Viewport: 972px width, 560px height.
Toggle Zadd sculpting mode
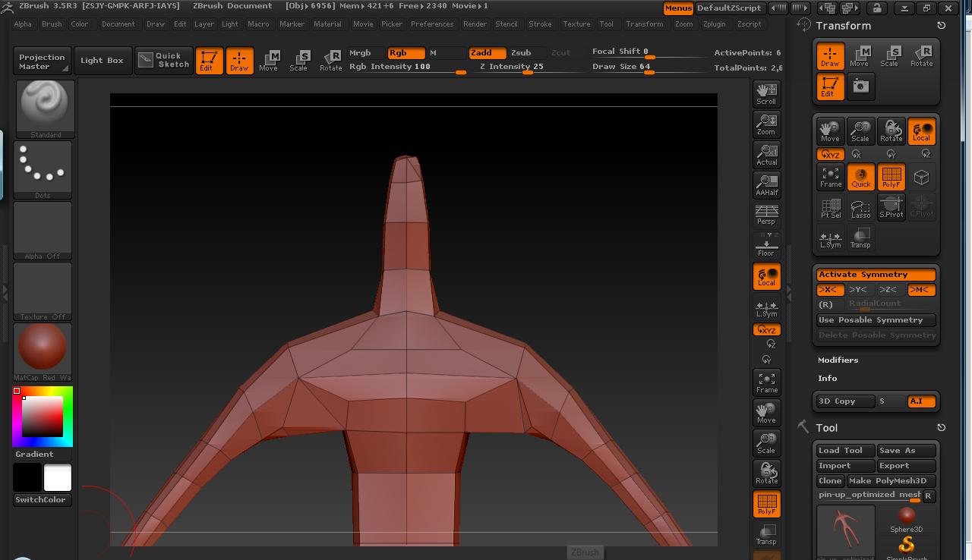click(x=486, y=54)
